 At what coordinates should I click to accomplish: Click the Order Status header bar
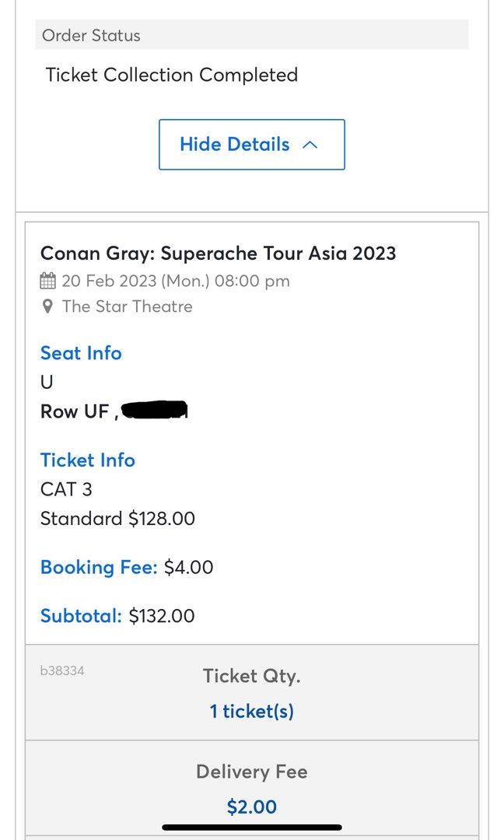coord(252,35)
